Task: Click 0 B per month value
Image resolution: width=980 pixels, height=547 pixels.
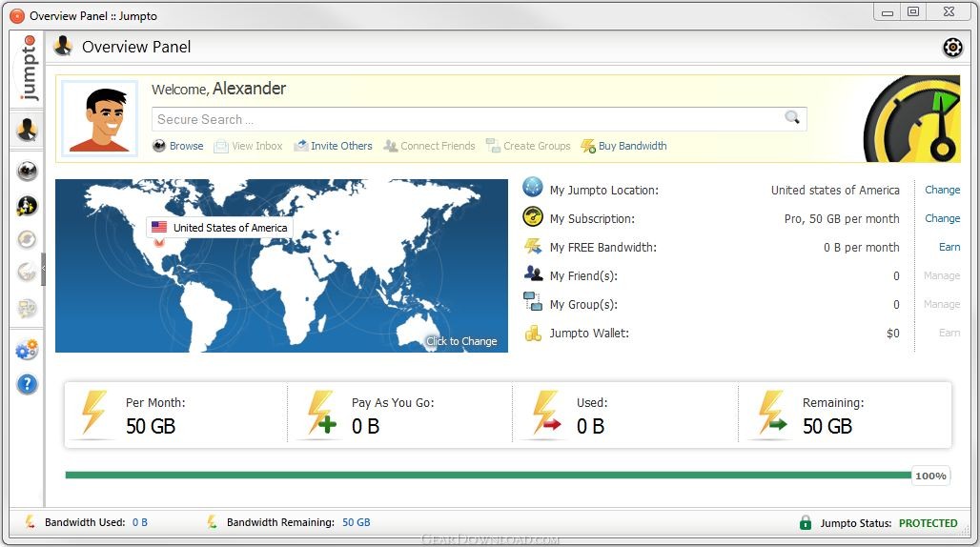Action: click(861, 248)
